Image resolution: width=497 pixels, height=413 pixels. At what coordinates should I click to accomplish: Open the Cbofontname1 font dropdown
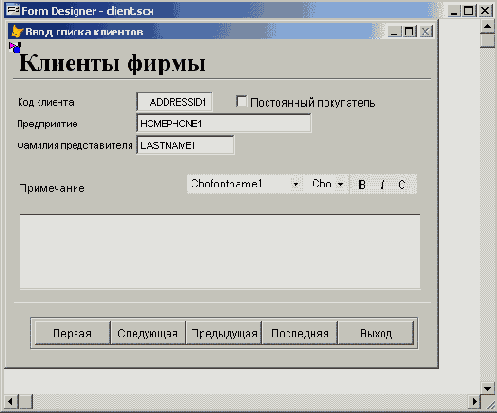295,184
